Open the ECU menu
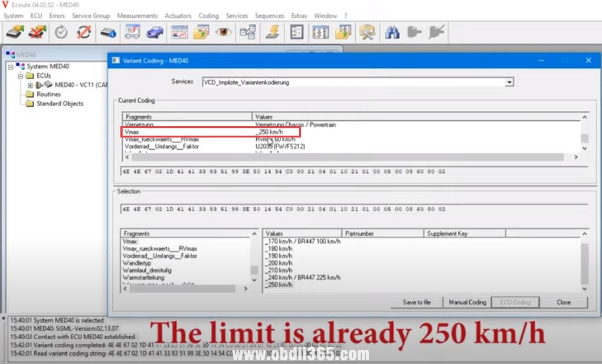Image resolution: width=602 pixels, height=364 pixels. pyautogui.click(x=36, y=16)
